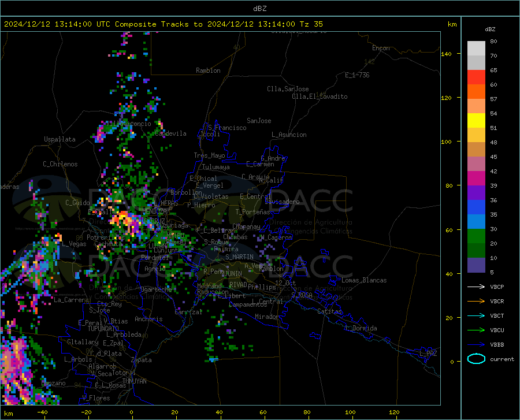Select the orange 60 dBZ color swatch
Viewport: 520px width, 420px height.
(x=476, y=92)
